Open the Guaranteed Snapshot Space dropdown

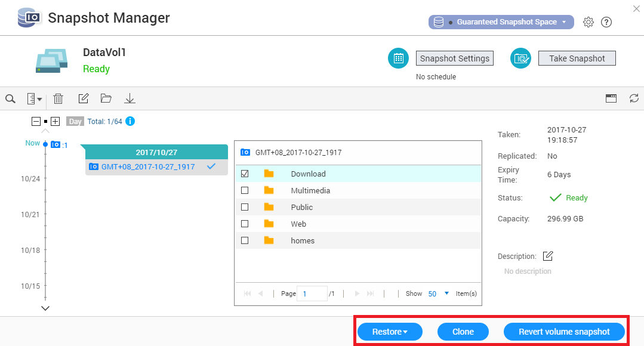point(501,22)
